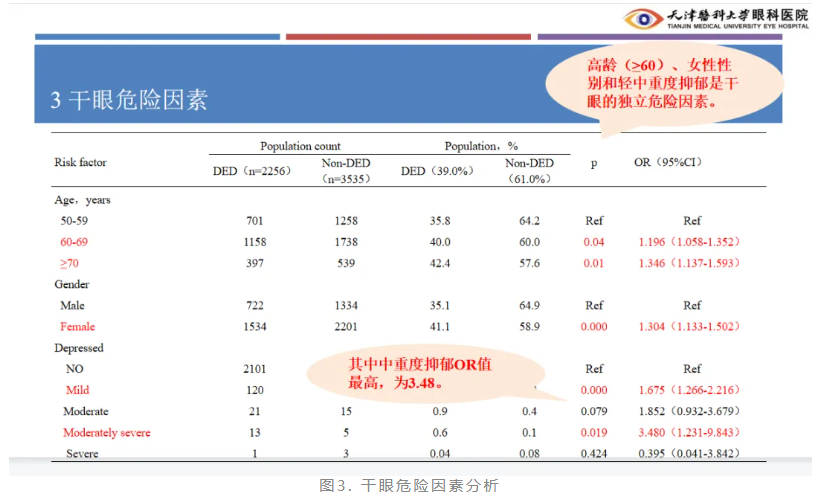
Task: Click the 'DED (n=2256)' subheader
Action: click(x=252, y=171)
